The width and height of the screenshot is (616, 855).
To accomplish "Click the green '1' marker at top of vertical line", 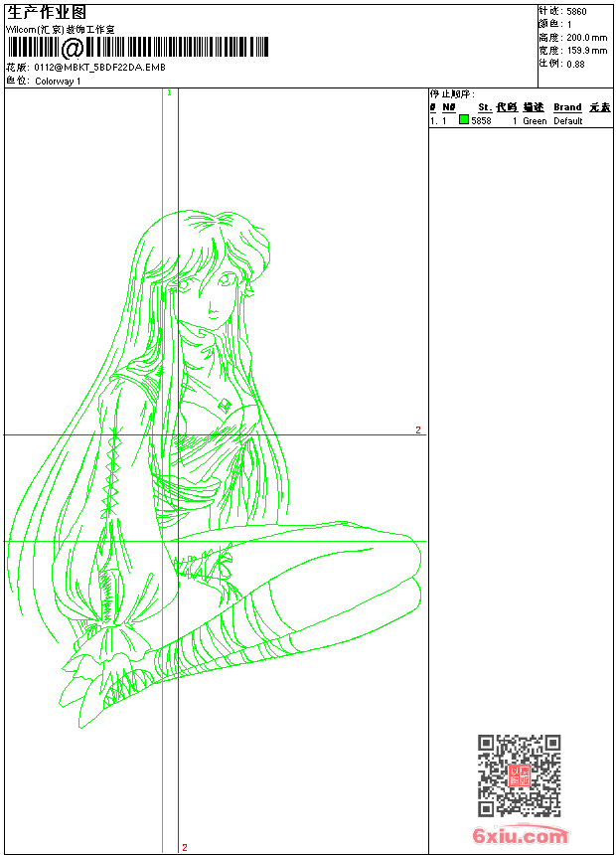I will (x=169, y=93).
